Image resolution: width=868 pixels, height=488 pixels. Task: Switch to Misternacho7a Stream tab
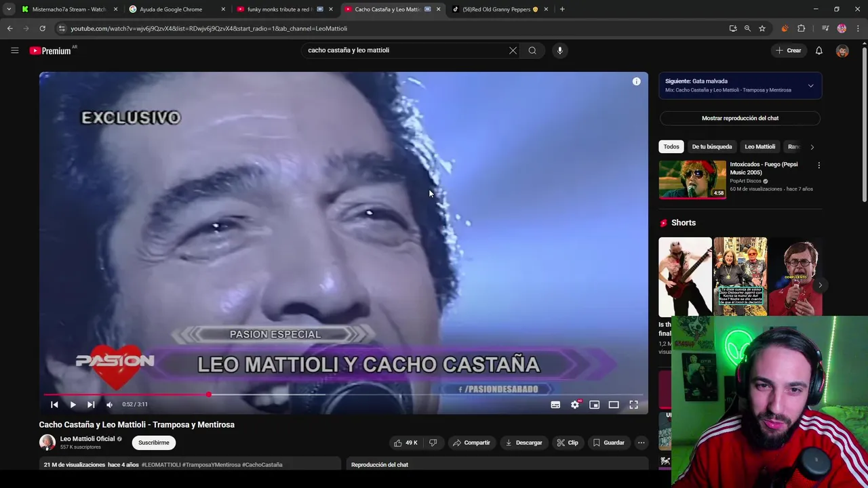68,9
